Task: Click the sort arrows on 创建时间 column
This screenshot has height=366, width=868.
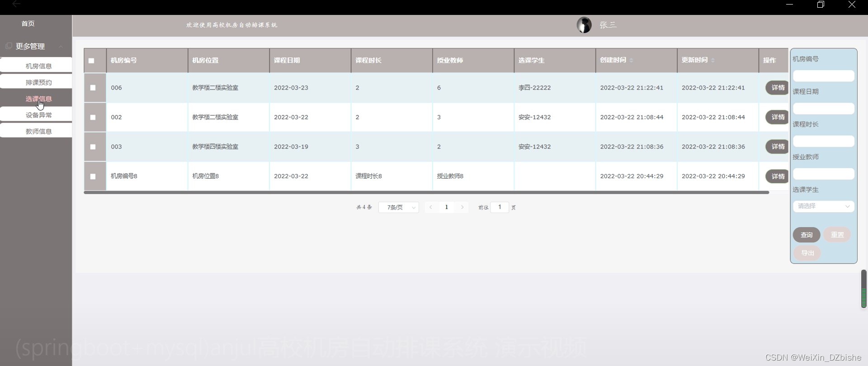Action: click(631, 60)
